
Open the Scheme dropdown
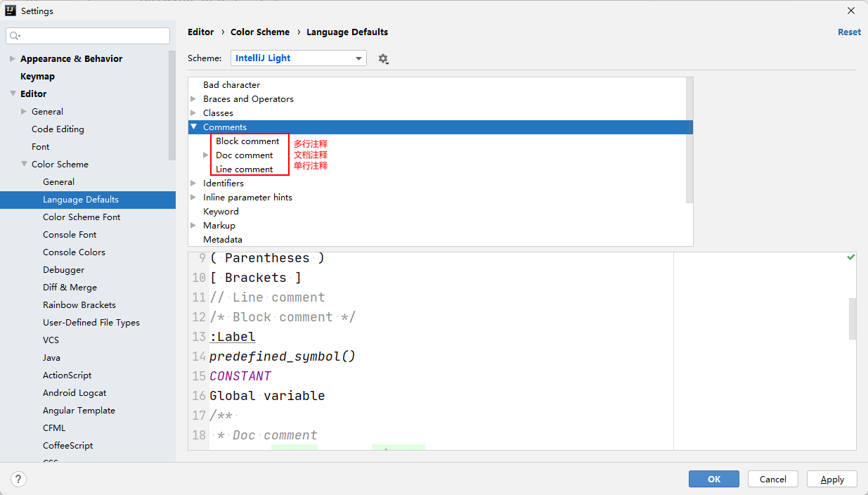[x=298, y=58]
